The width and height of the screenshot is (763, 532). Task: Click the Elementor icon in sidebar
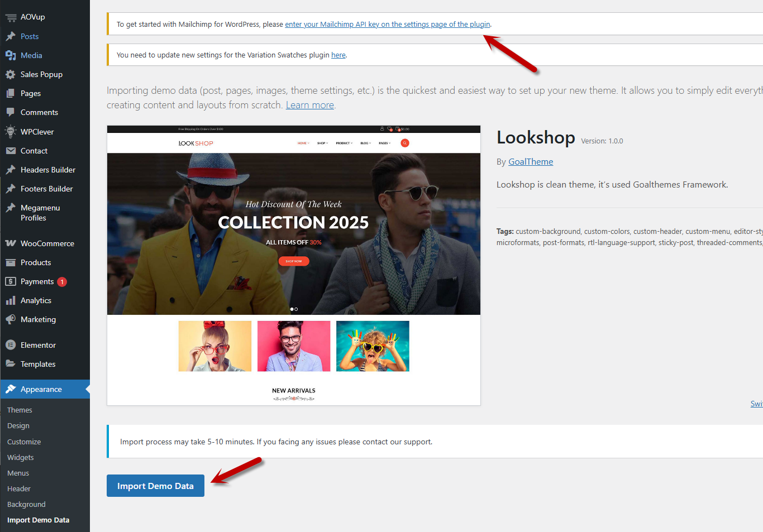[x=11, y=345]
